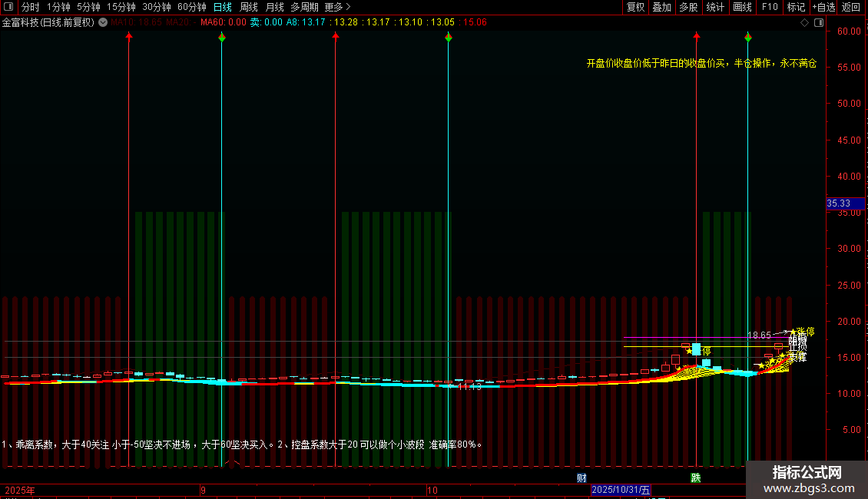868x499 pixels.
Task: Add stock with +自选 button
Action: tap(823, 7)
